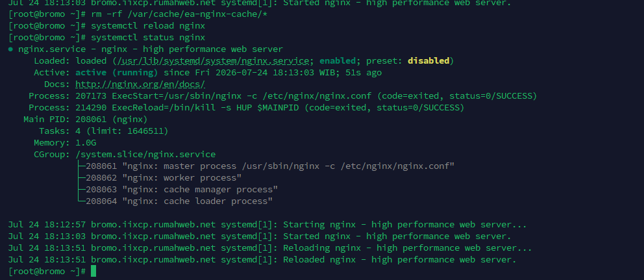Viewport: 644px width, 280px height.
Task: Open the nginx.org docs URL
Action: click(140, 84)
